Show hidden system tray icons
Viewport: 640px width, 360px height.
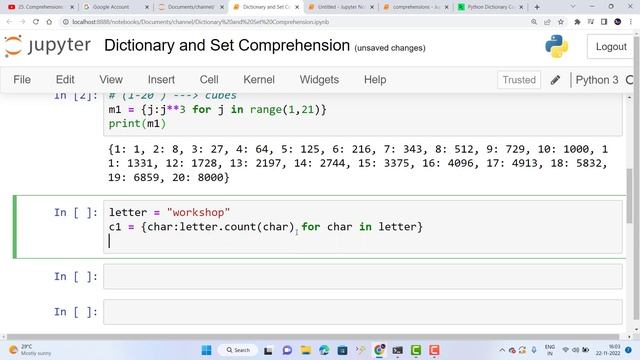pos(502,350)
